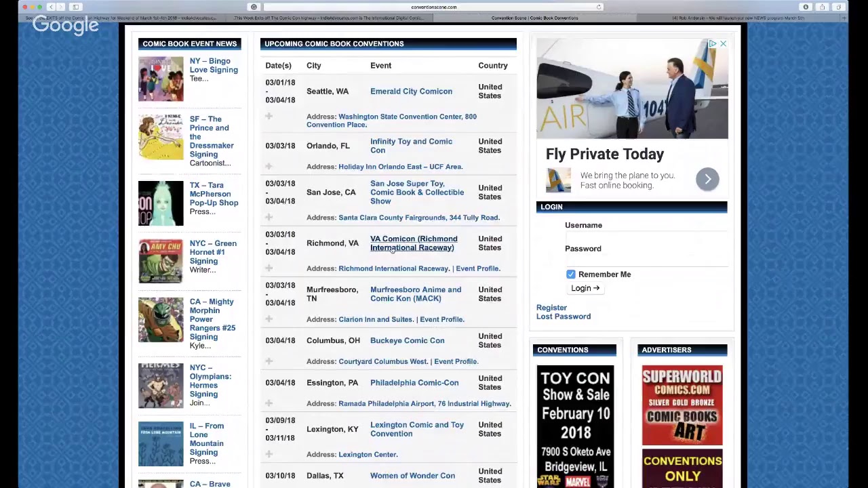Expand details for Philadelphia Comic-Con row
This screenshot has width=868, height=488.
[x=269, y=403]
